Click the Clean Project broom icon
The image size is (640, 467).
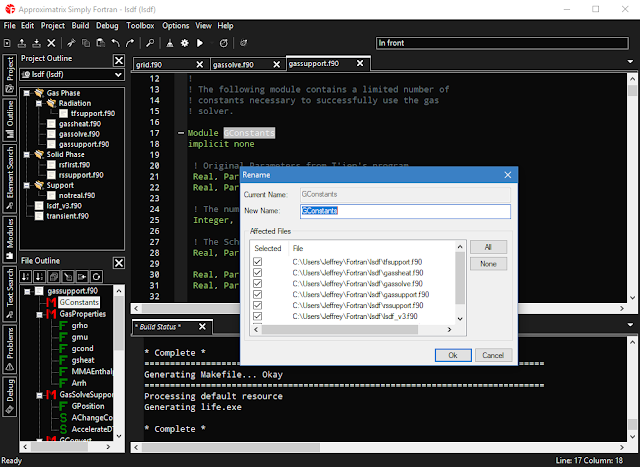point(170,43)
